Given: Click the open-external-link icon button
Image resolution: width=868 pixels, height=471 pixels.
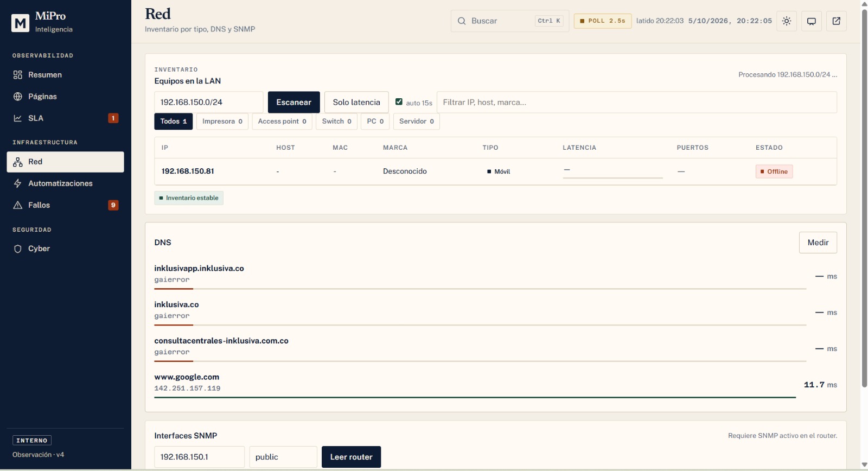Looking at the screenshot, I should pyautogui.click(x=837, y=21).
